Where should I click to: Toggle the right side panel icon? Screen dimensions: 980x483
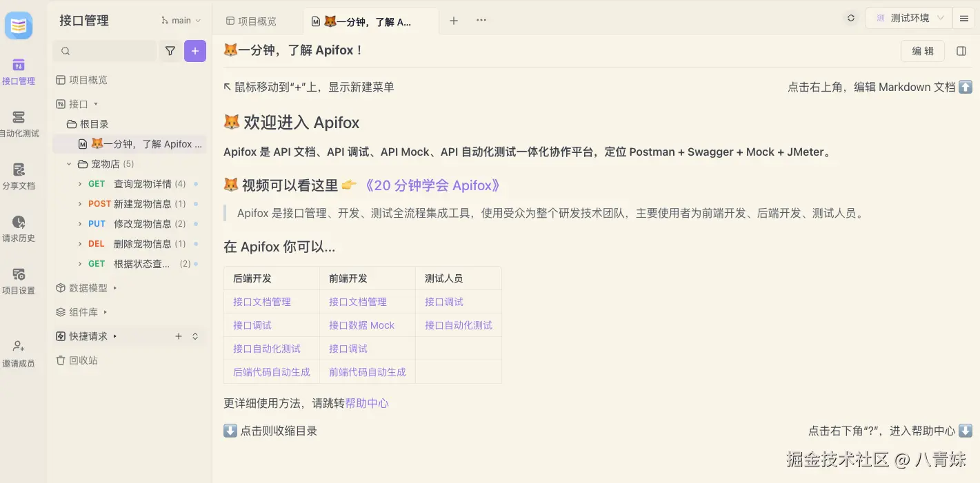[x=961, y=51]
